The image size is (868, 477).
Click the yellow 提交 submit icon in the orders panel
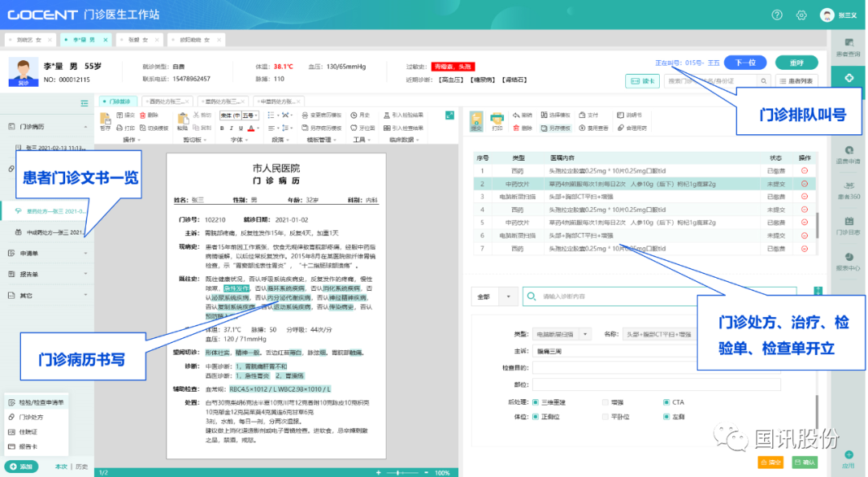[476, 120]
